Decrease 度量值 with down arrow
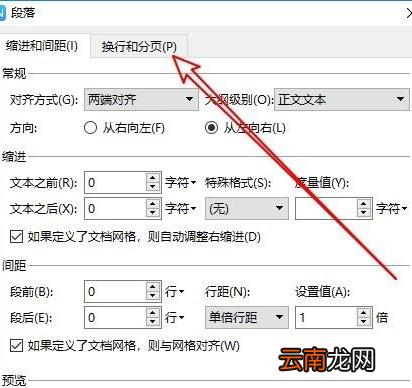 tap(364, 213)
